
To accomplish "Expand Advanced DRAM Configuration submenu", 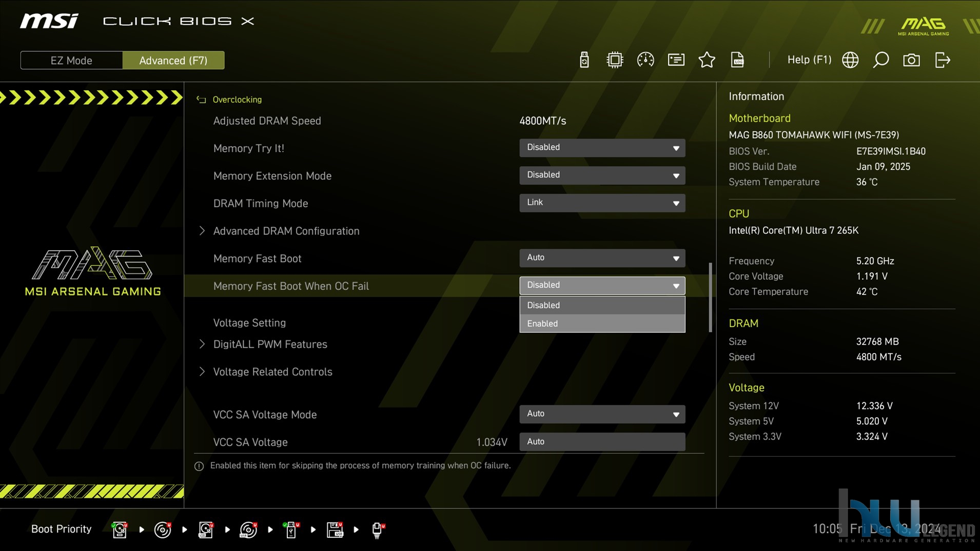I will [x=286, y=231].
